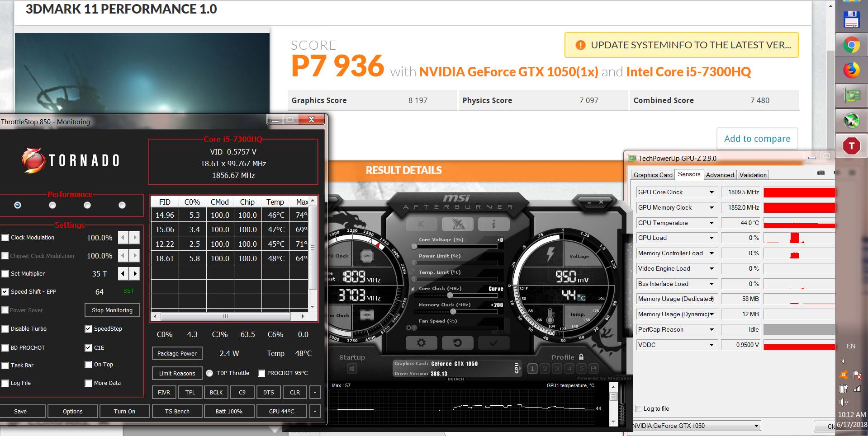Select Afterburner profile slot 5

point(582,369)
